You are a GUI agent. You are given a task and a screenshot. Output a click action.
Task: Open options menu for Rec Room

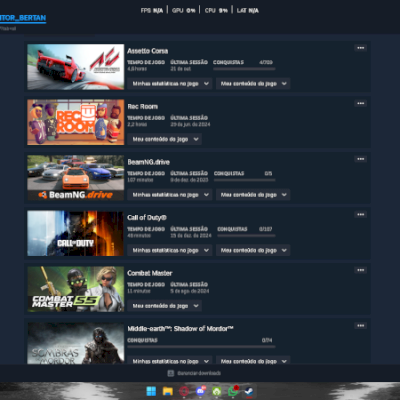[x=360, y=103]
